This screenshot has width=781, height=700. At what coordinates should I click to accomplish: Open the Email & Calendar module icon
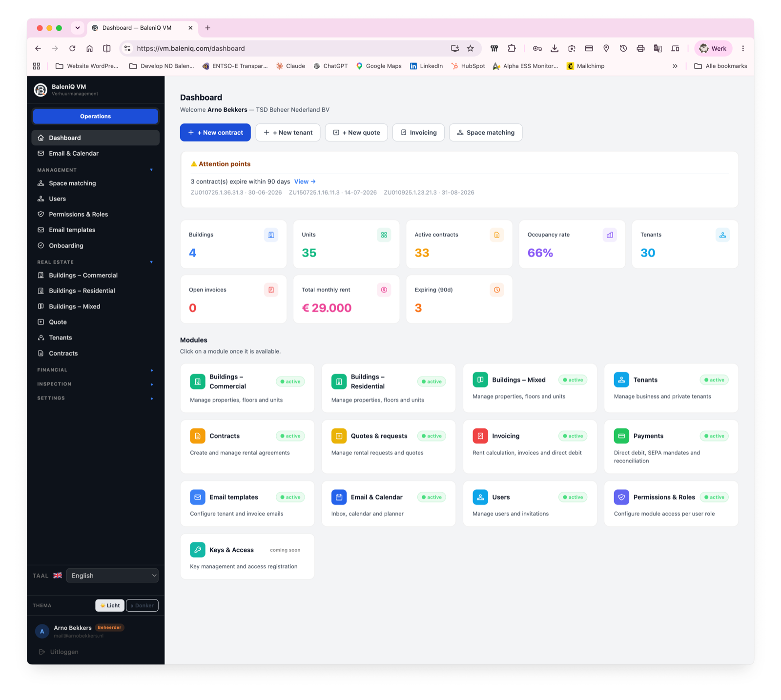(339, 497)
